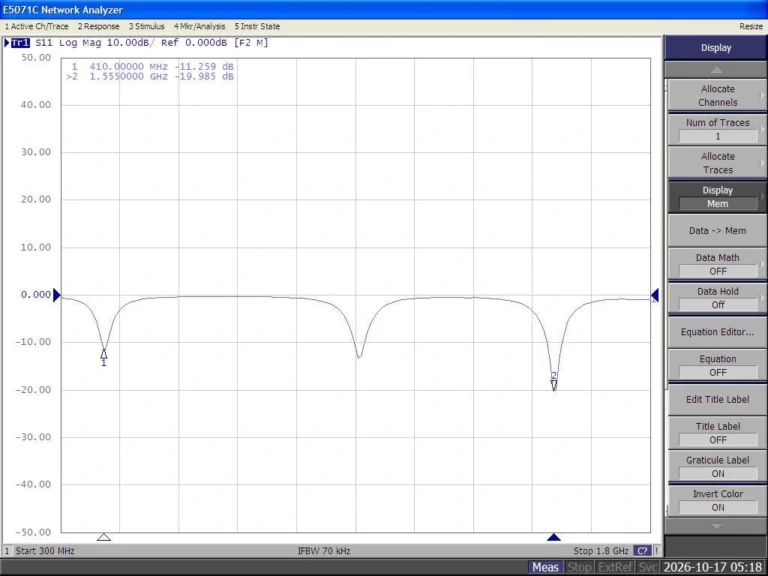The image size is (768, 576).
Task: Select marker 1 triangle on the trace
Action: [x=104, y=354]
